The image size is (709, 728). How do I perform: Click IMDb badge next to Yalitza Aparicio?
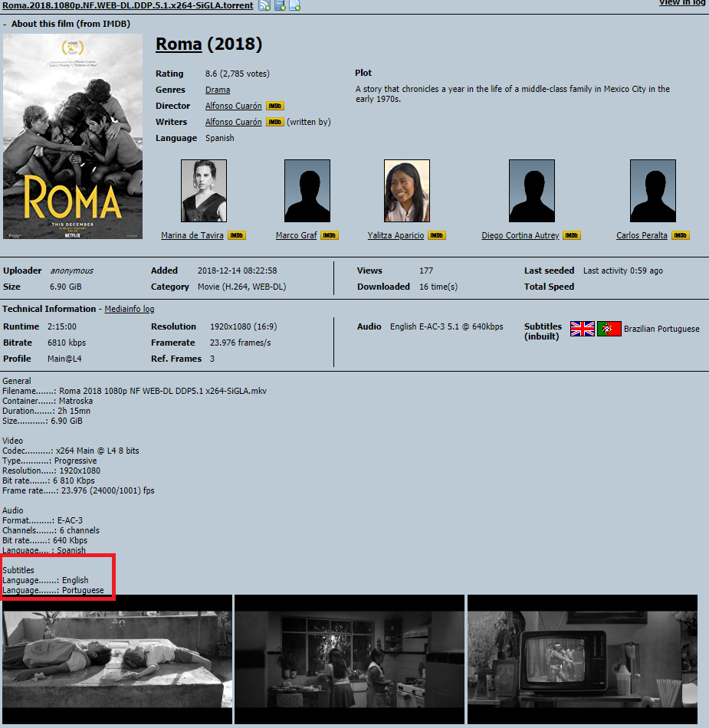(x=437, y=235)
